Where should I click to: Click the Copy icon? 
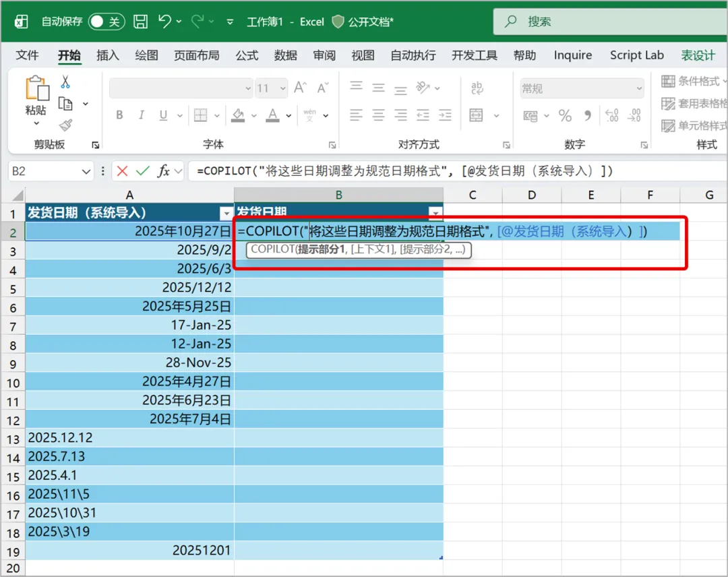[65, 104]
